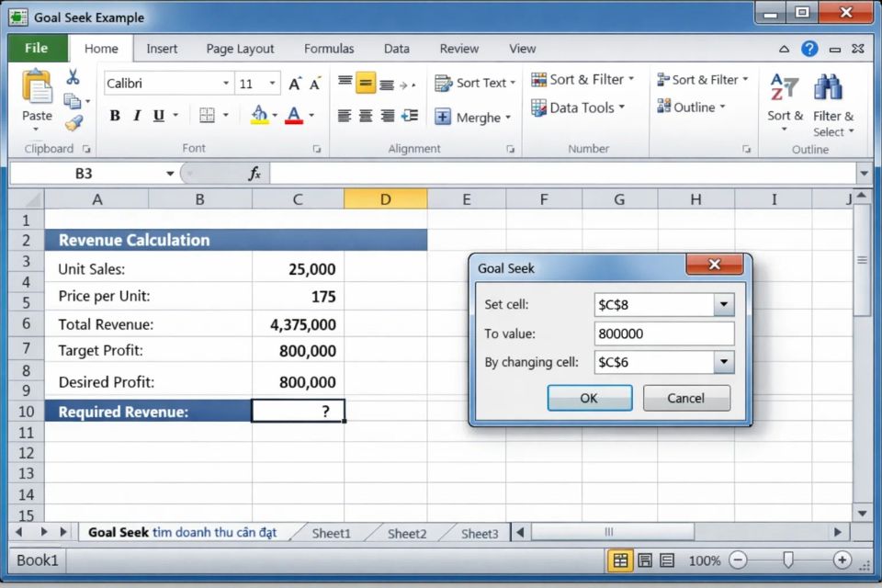The height and width of the screenshot is (588, 882).
Task: Open the By changing cell dropdown
Action: pos(723,362)
